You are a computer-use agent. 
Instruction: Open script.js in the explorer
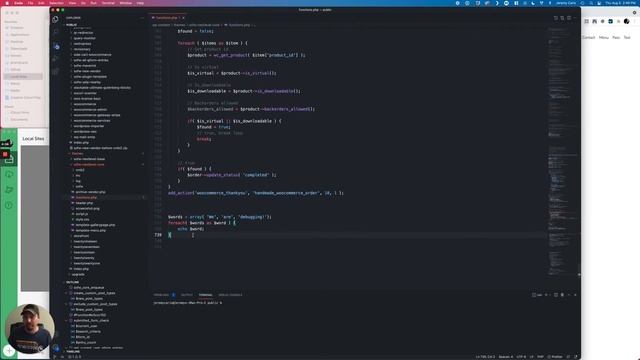[82, 214]
